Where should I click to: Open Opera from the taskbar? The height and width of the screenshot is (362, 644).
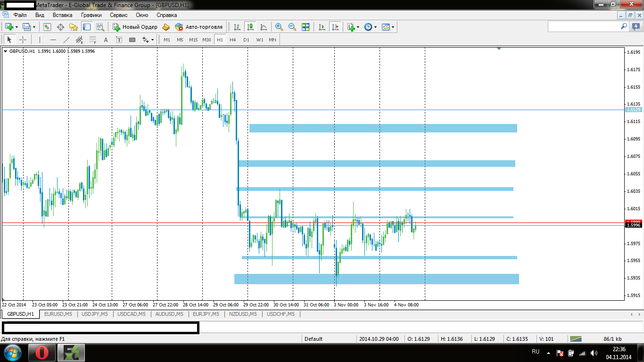[x=42, y=352]
